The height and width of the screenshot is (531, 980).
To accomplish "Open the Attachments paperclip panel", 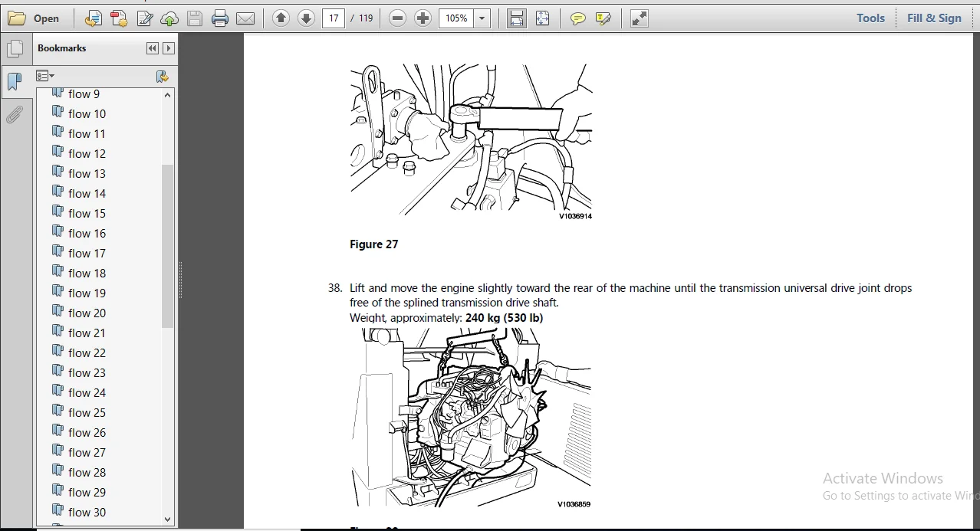I will 14,115.
